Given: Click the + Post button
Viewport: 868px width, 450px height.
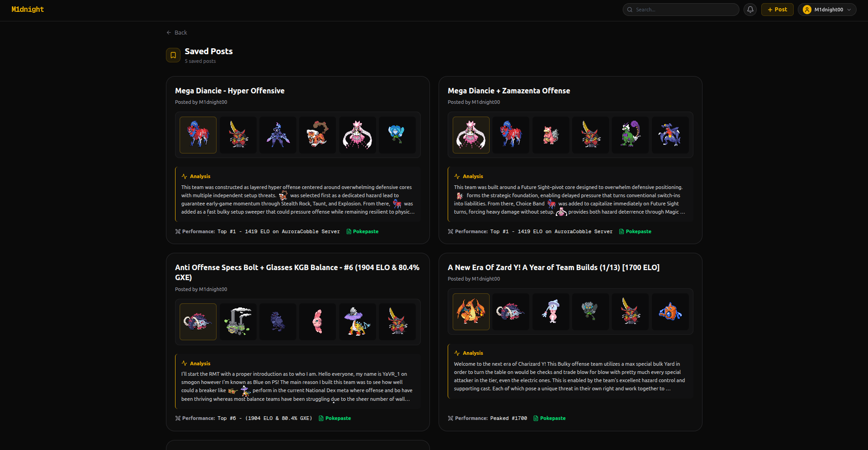Looking at the screenshot, I should click(x=777, y=10).
